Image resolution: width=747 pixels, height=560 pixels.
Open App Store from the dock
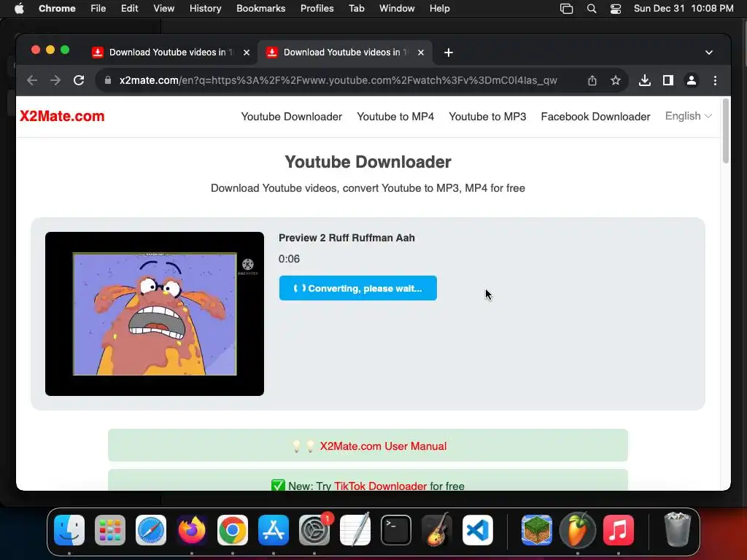[274, 530]
